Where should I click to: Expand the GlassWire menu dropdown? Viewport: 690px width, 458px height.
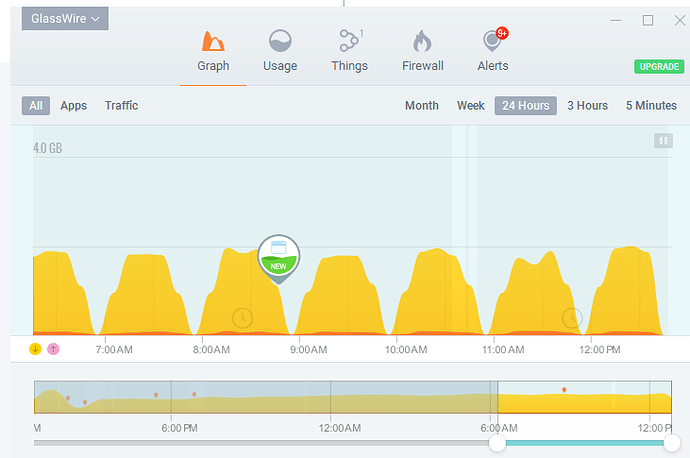(65, 18)
